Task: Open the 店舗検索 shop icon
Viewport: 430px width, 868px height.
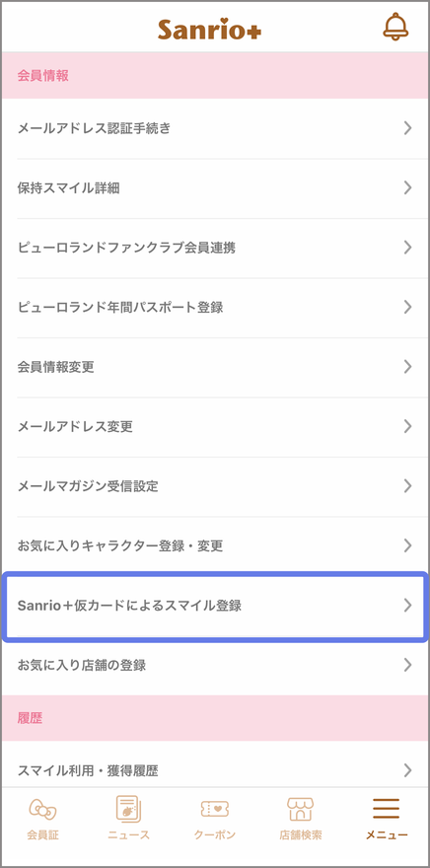Action: (x=301, y=810)
